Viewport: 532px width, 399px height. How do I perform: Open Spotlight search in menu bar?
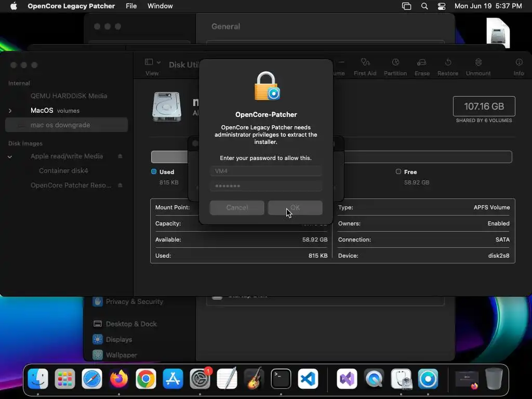click(424, 6)
